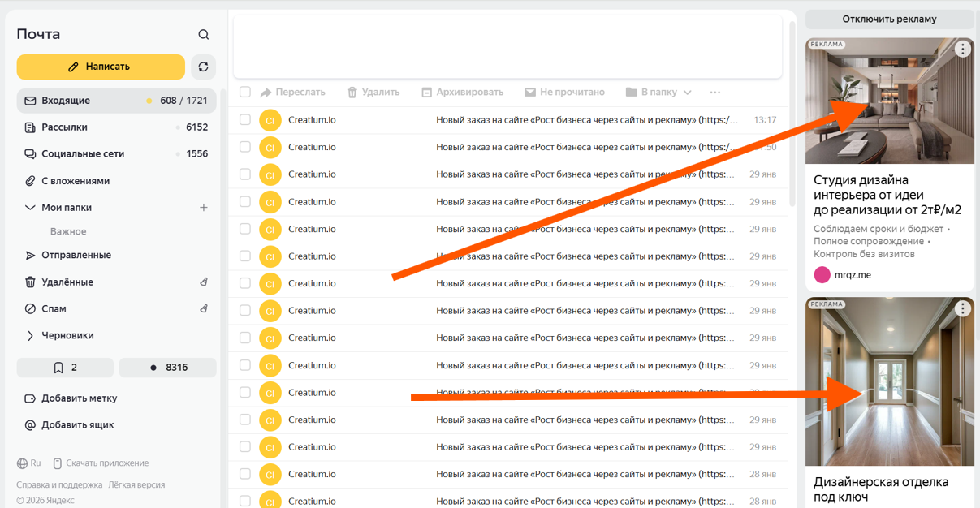This screenshot has height=508, width=980.
Task: Click the Написать compose button
Action: (101, 67)
